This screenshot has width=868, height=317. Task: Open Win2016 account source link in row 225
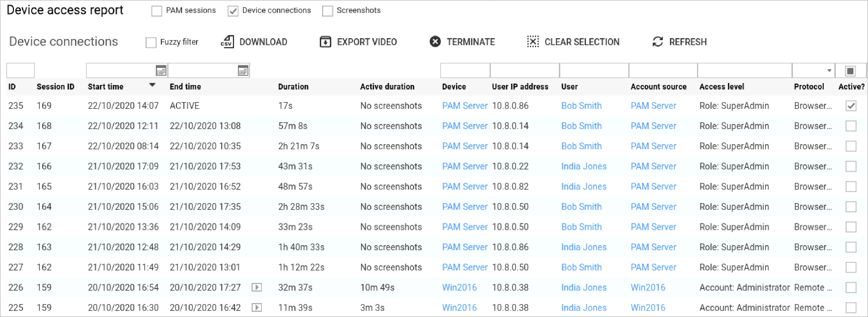pos(648,307)
